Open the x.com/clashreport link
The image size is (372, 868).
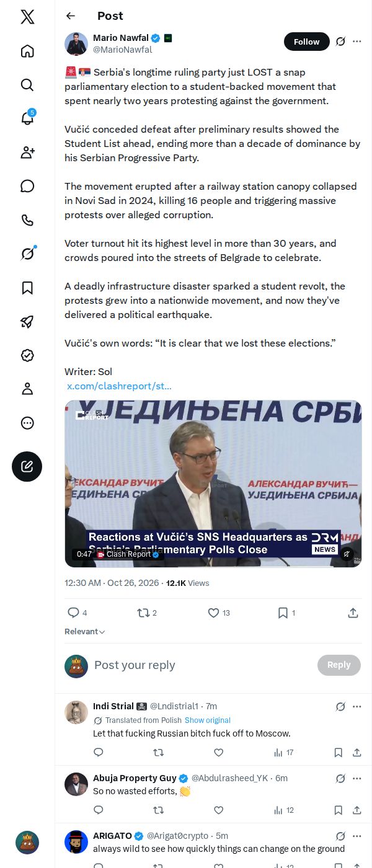[x=119, y=386]
